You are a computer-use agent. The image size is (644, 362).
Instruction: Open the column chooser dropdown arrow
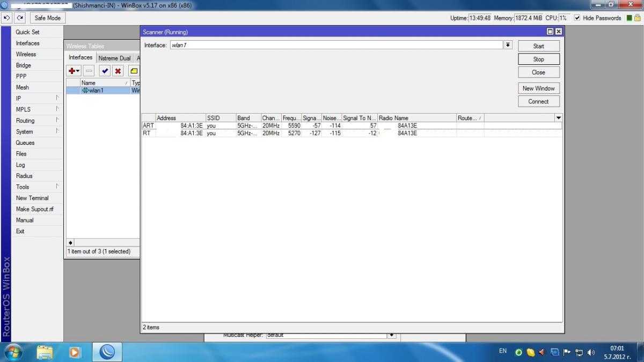coord(558,118)
